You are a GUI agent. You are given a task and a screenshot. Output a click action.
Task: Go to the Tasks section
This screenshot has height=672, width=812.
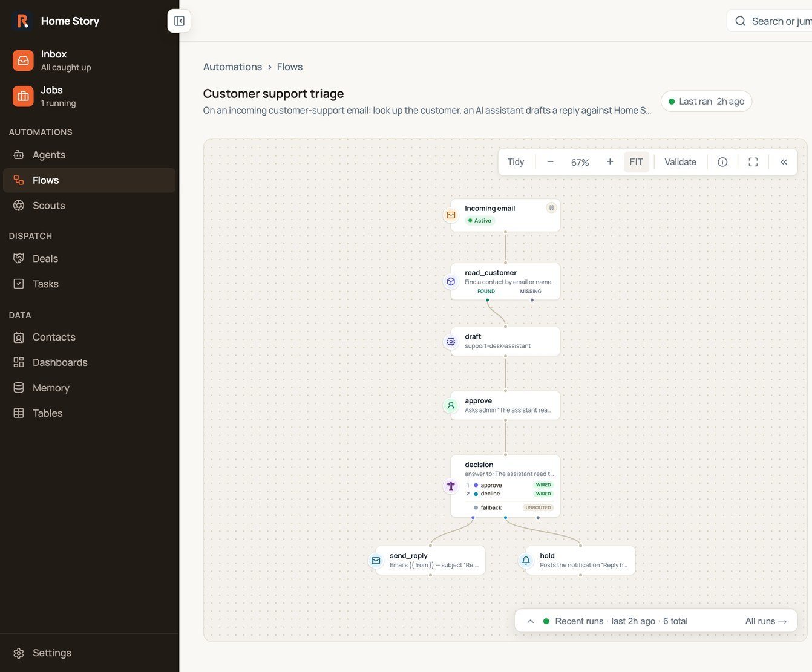[89, 284]
